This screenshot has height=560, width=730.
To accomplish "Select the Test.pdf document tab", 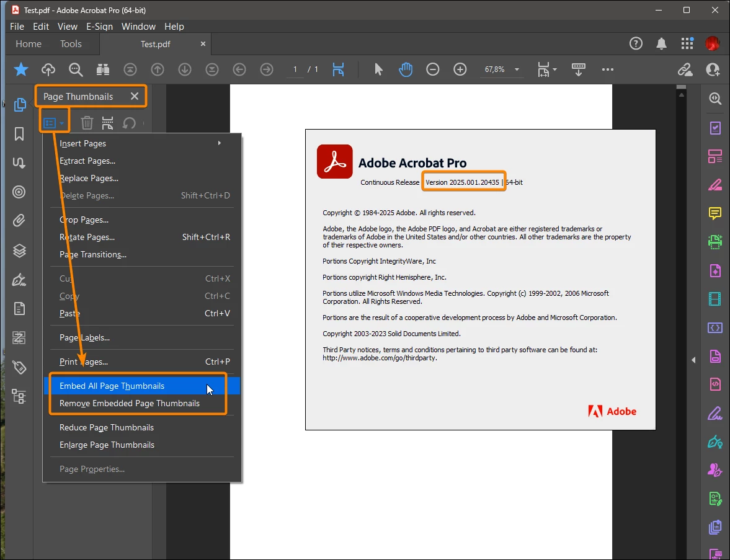I will [156, 44].
